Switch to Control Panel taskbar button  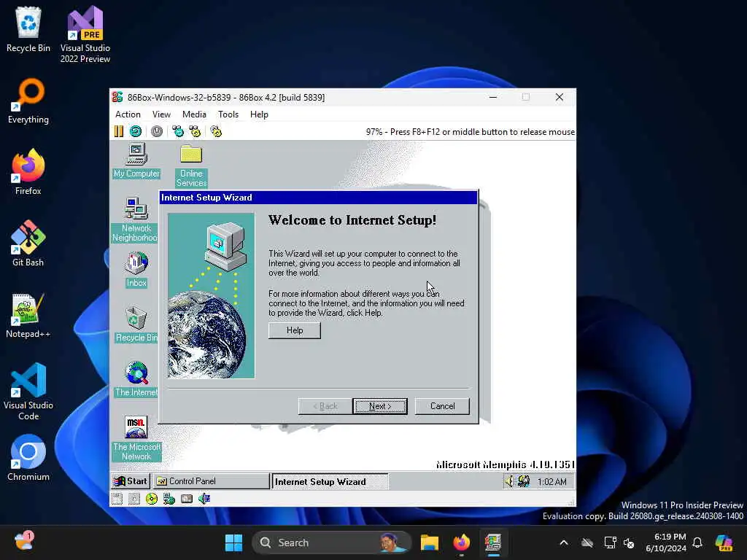pyautogui.click(x=211, y=481)
